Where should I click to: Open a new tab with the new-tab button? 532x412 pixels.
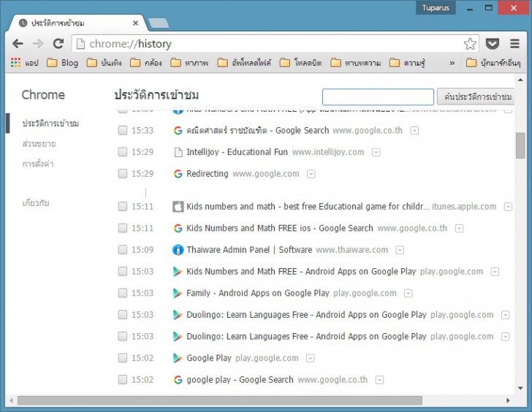click(x=159, y=23)
